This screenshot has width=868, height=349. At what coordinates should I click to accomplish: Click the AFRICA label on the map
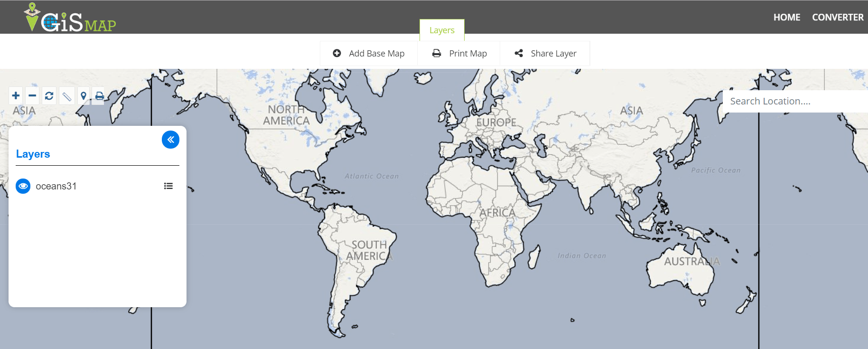coord(497,213)
